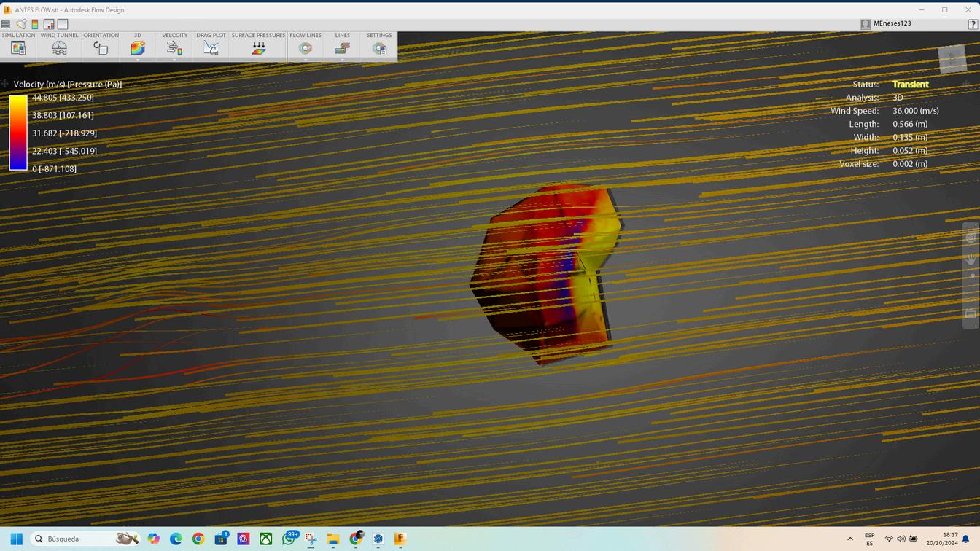The image size is (980, 551).
Task: Activate the pan hand tool in navigation bar
Action: pos(971,259)
